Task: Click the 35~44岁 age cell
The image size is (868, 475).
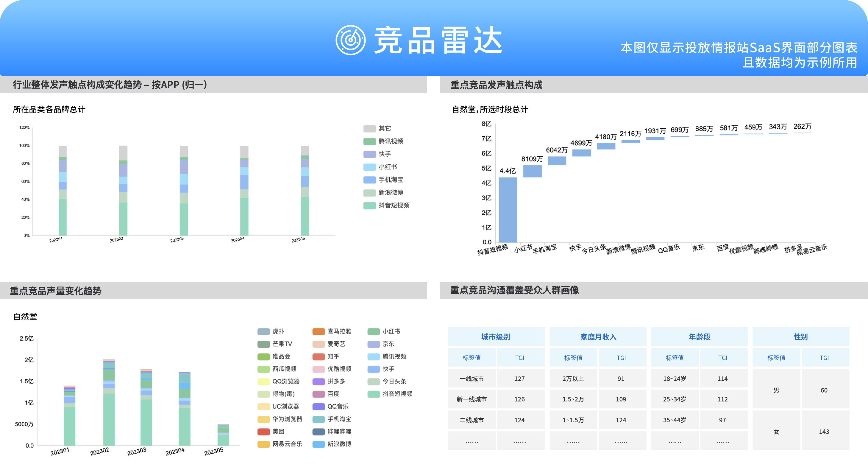Action: coord(675,420)
